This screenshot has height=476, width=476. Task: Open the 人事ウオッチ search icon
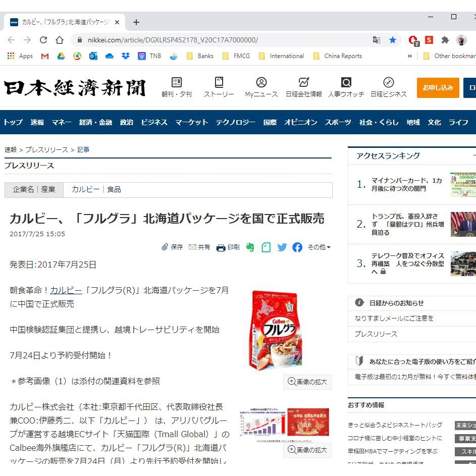pyautogui.click(x=346, y=87)
